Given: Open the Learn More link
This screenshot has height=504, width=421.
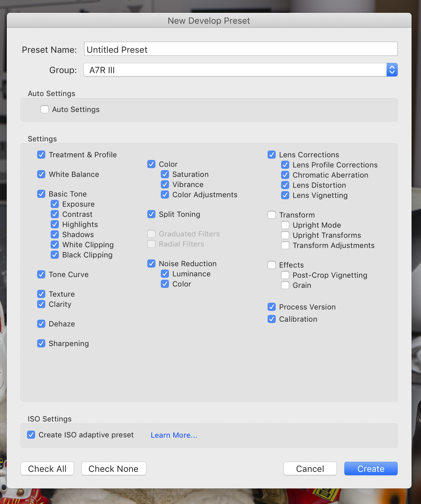Looking at the screenshot, I should click(174, 435).
